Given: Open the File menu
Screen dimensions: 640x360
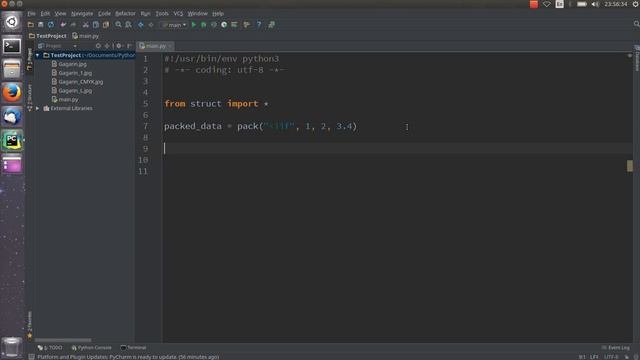Looking at the screenshot, I should point(31,13).
